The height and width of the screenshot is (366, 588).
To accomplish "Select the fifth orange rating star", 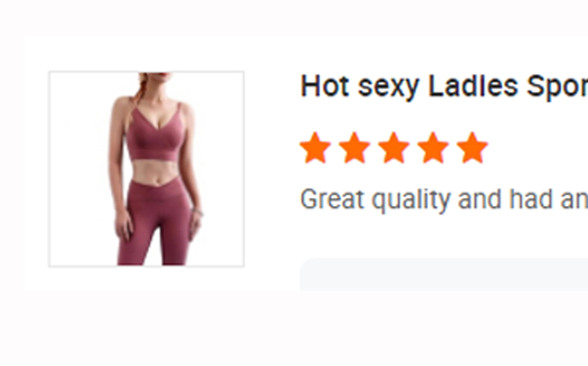I will [x=472, y=148].
